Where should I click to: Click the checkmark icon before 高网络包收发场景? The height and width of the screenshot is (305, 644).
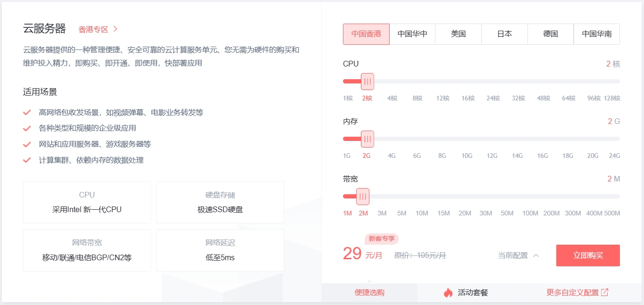[27, 112]
